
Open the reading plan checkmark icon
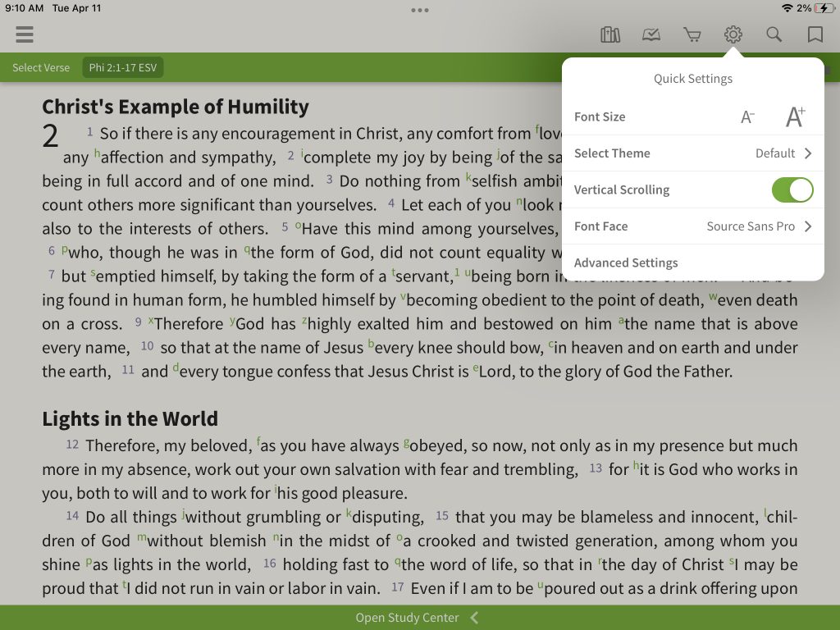pos(651,34)
